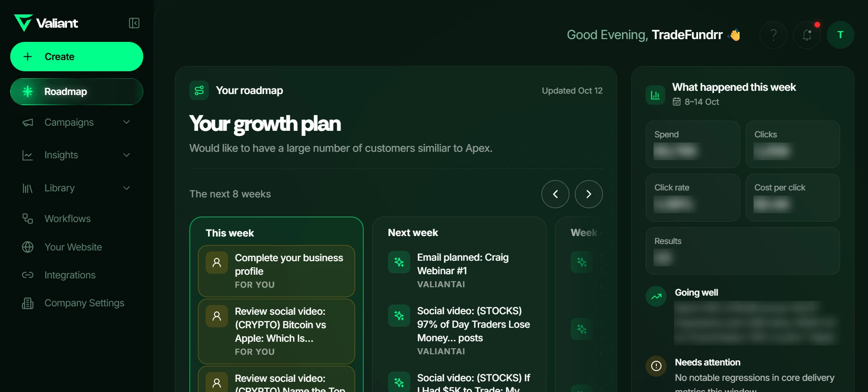Open notifications bell icon
Screen dimensions: 868x392
[x=807, y=35]
